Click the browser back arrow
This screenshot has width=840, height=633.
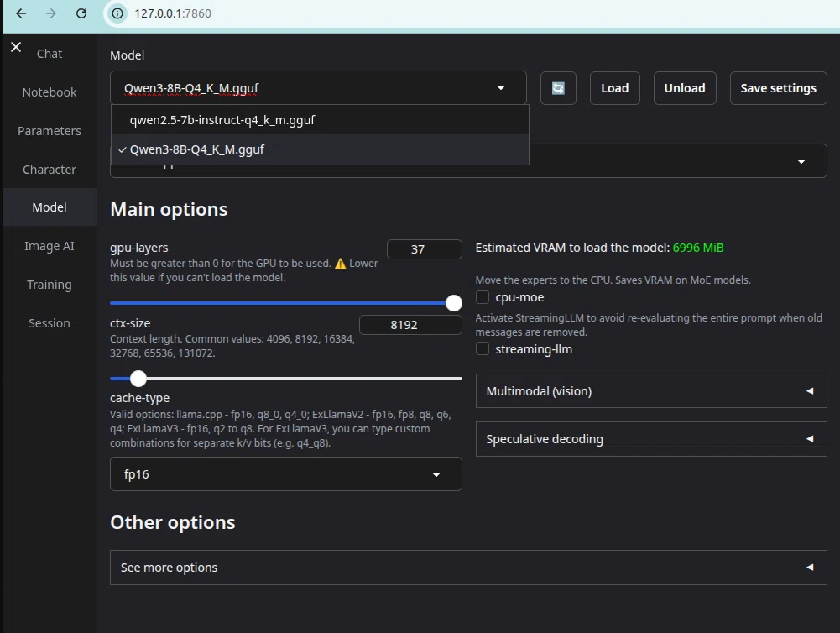pyautogui.click(x=21, y=13)
